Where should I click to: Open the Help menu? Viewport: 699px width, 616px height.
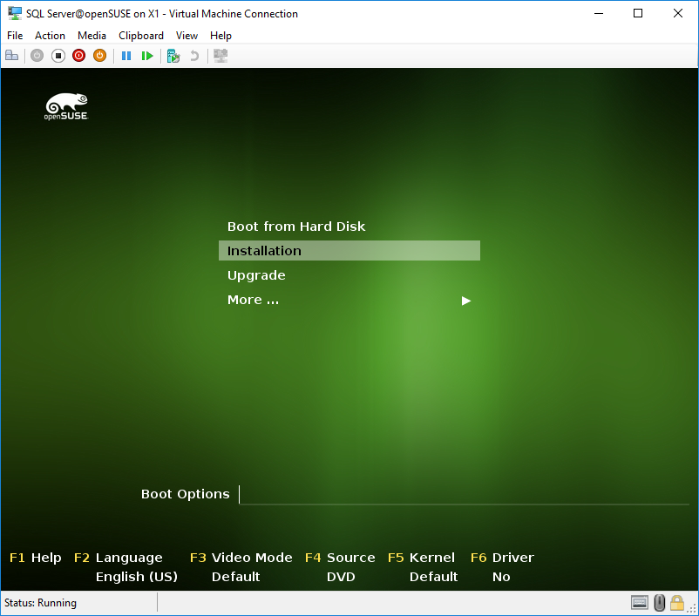pyautogui.click(x=221, y=35)
